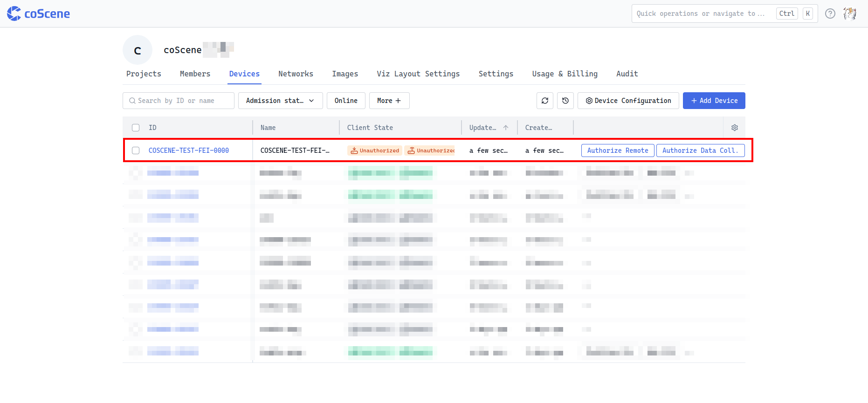Focus the Quick operations search box

point(724,14)
